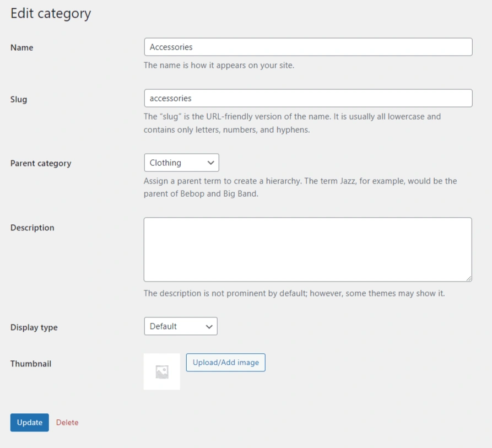The height and width of the screenshot is (448, 492).
Task: Click the Upload/Add image button
Action: (x=225, y=363)
